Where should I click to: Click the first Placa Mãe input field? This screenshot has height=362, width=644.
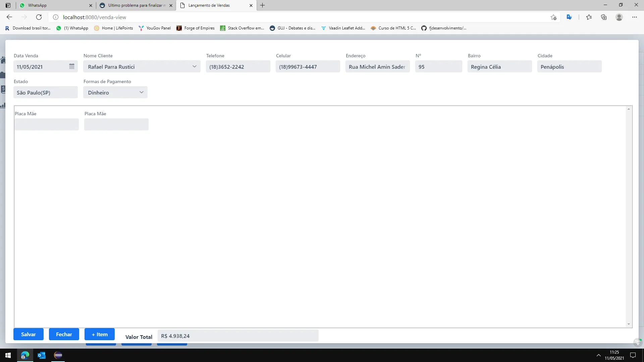tap(47, 124)
